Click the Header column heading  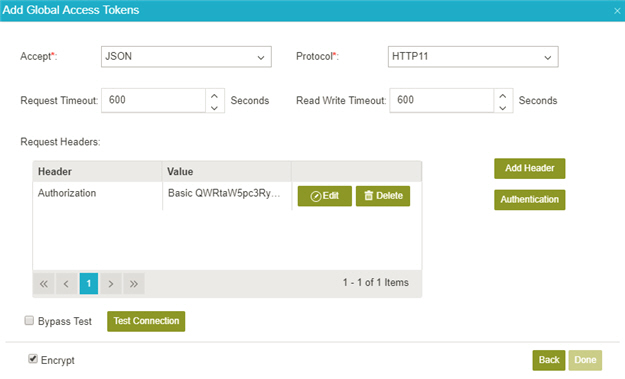(97, 172)
